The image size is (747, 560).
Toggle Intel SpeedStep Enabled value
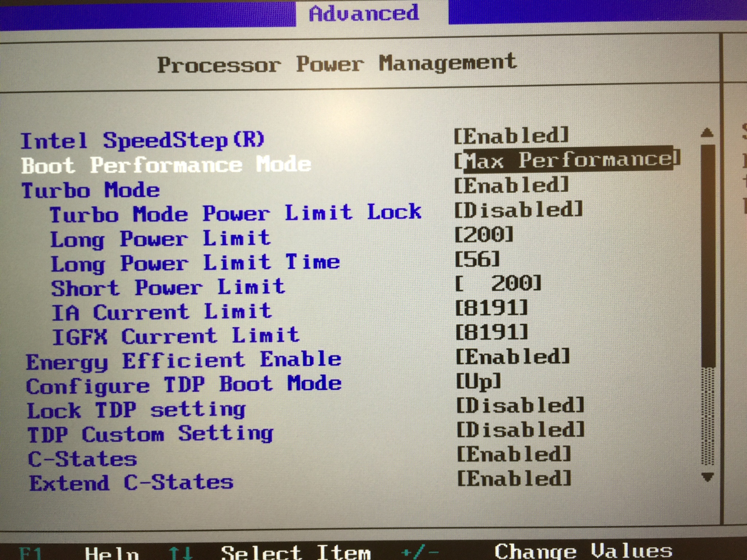click(511, 136)
